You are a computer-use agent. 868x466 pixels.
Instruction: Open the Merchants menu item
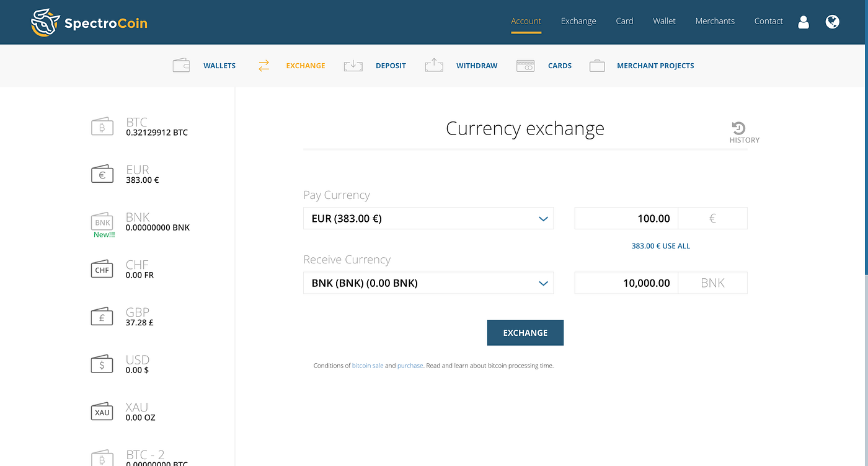(715, 21)
